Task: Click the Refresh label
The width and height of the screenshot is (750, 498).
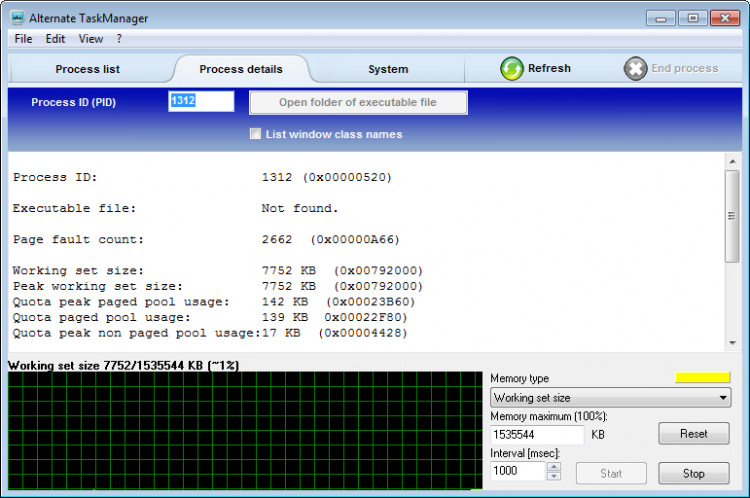Action: [549, 68]
